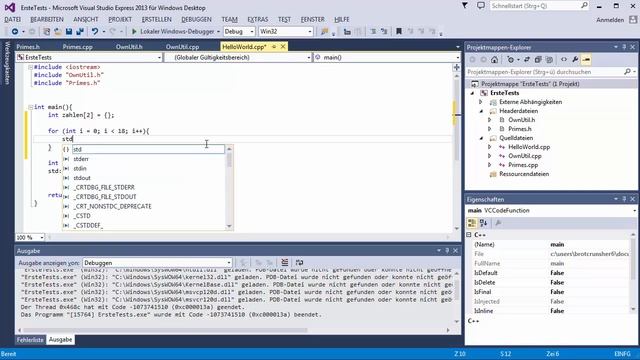Click the new project toolbar icon
This screenshot has width=640, height=360.
click(47, 31)
